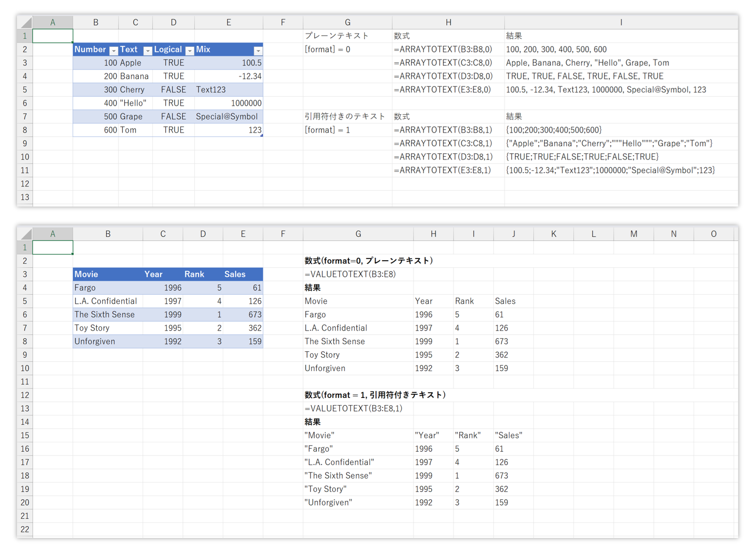Image resolution: width=756 pixels, height=555 pixels.
Task: Select the blue Movie table header cell
Action: (x=108, y=274)
